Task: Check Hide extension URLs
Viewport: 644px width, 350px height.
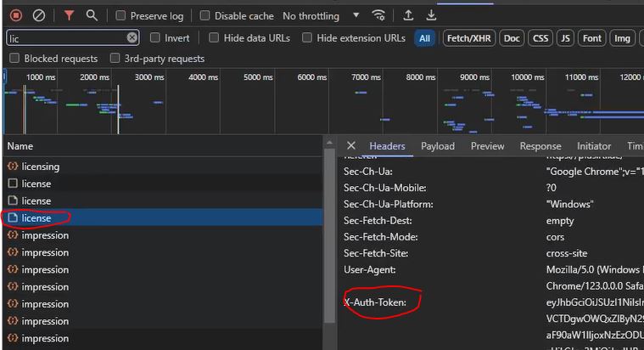Action: [x=307, y=38]
